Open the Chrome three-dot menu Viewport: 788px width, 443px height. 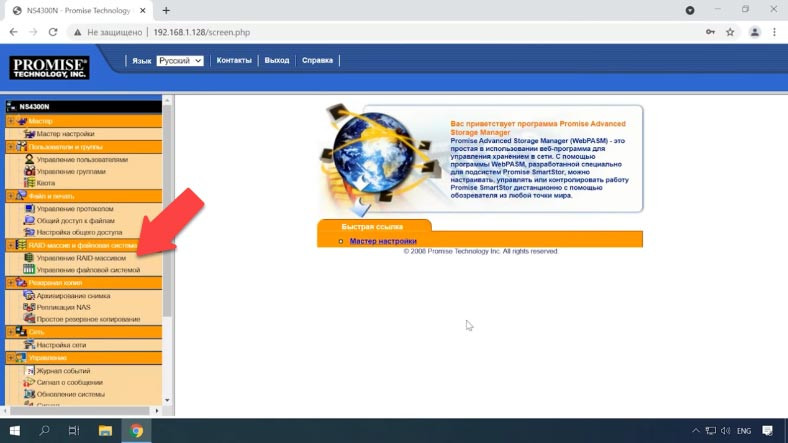pos(774,32)
